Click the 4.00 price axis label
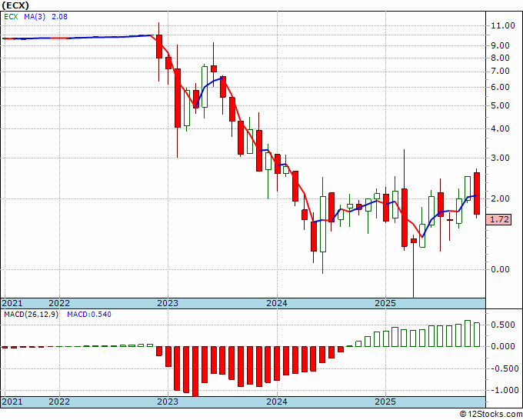This screenshot has width=523, height=420. (501, 128)
